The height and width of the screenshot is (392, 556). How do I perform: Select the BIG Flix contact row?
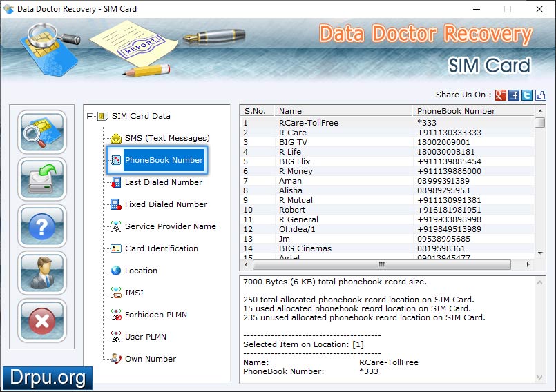pos(387,161)
